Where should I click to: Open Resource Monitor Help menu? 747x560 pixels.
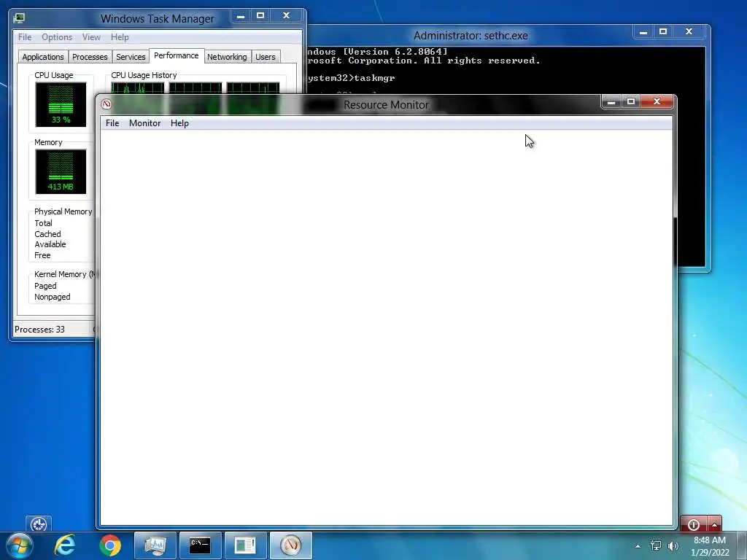pos(179,122)
